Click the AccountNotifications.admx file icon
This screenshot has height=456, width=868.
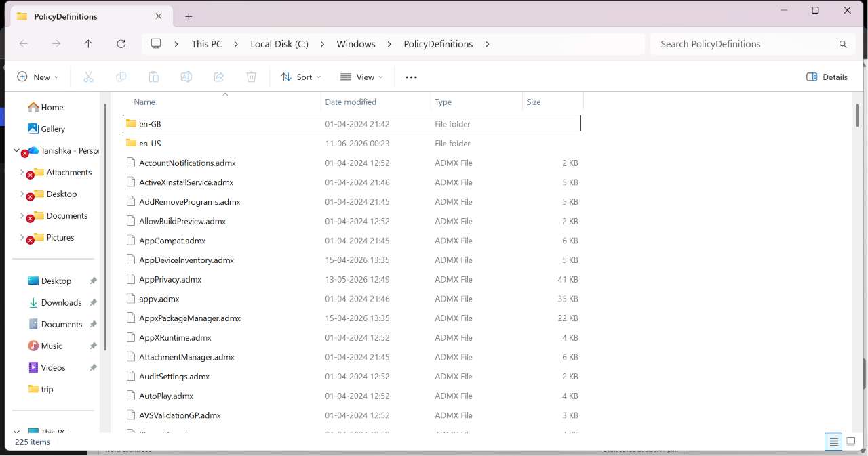(132, 163)
